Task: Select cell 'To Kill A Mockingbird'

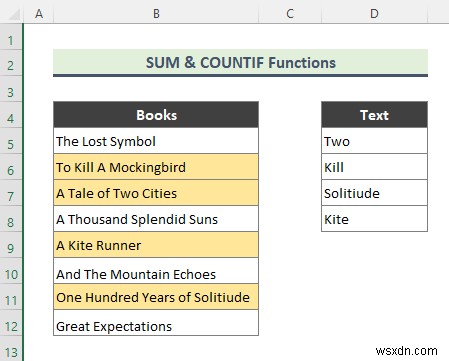Action: coord(156,167)
